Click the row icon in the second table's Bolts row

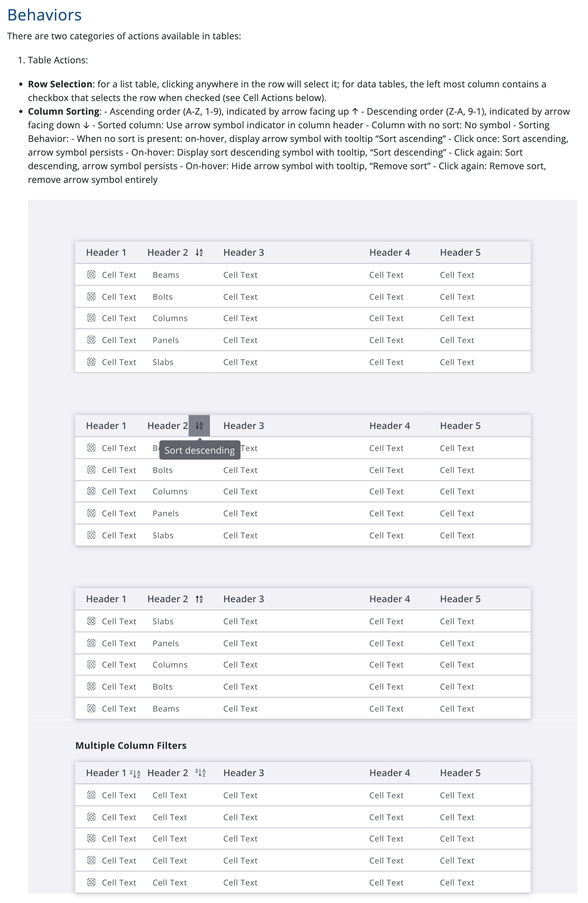pyautogui.click(x=91, y=470)
